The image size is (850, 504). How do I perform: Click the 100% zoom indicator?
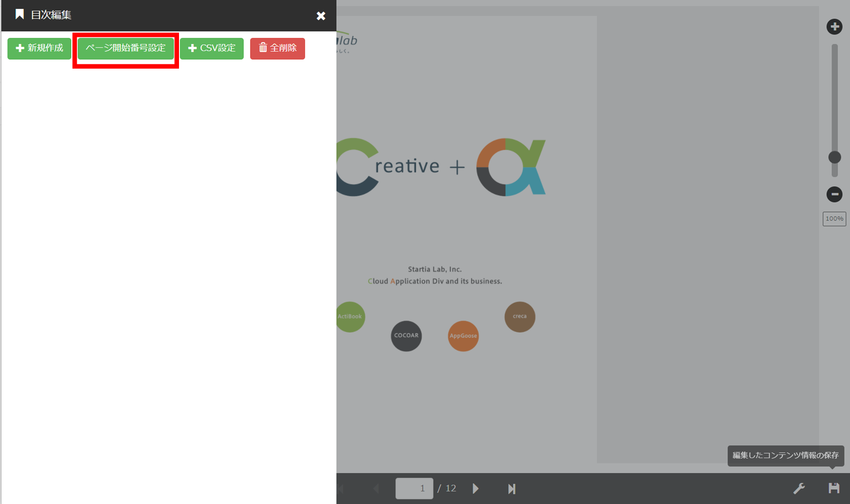tap(834, 219)
